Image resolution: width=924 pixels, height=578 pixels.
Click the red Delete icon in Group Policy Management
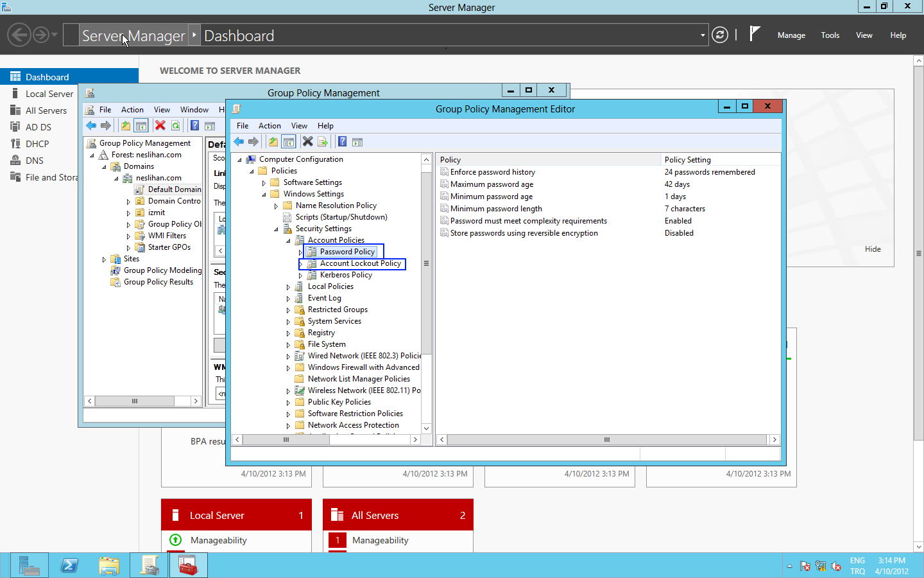pos(160,126)
